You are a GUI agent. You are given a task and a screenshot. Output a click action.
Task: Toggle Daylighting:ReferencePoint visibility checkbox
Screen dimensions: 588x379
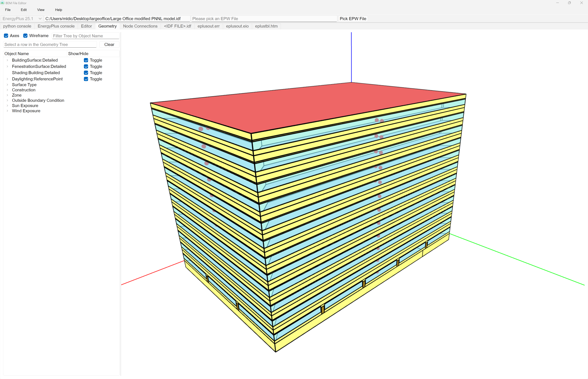pyautogui.click(x=86, y=79)
